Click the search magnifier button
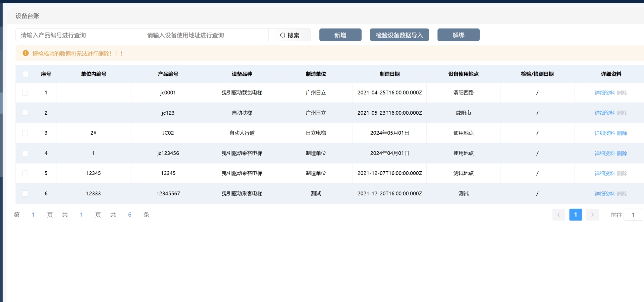This screenshot has height=302, width=644. pos(289,35)
